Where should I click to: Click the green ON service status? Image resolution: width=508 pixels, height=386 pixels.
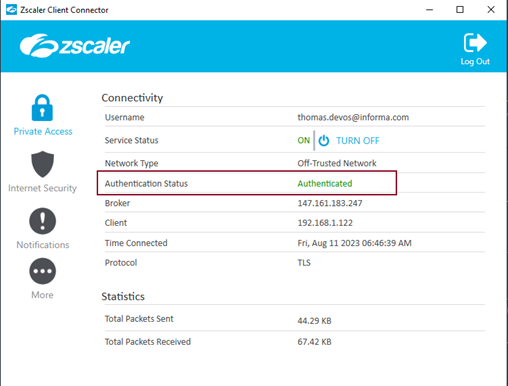click(x=304, y=141)
